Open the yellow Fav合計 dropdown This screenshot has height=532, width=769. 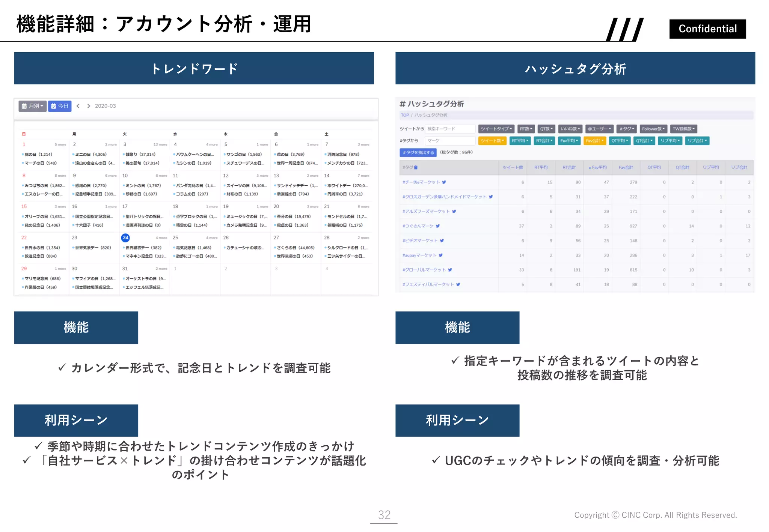pos(595,141)
